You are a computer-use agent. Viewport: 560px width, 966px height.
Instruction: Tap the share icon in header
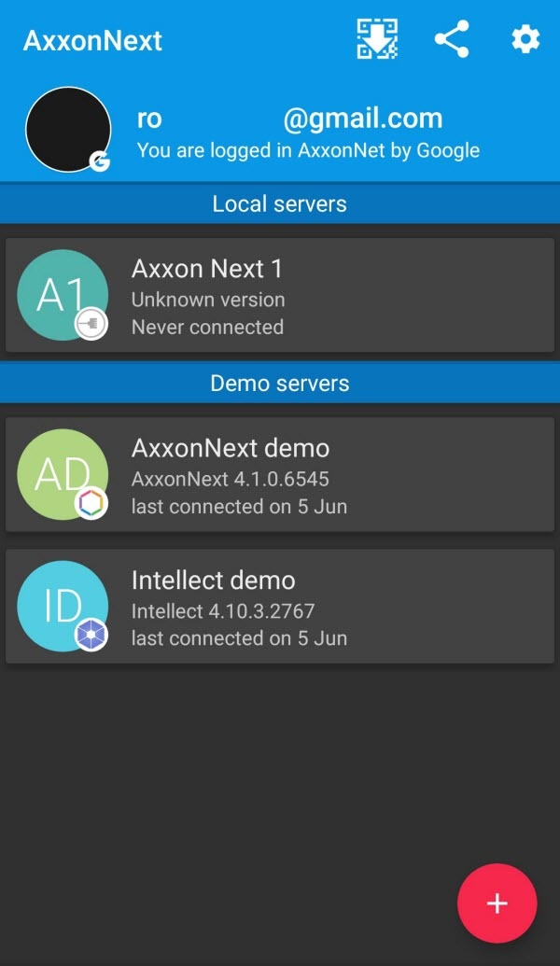[x=452, y=40]
